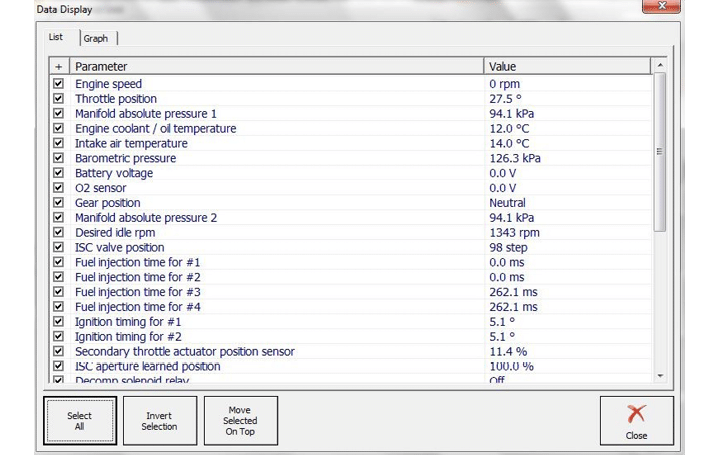Toggle the Battery voltage checkbox
Screen dimensions: 719x455
[x=58, y=173]
